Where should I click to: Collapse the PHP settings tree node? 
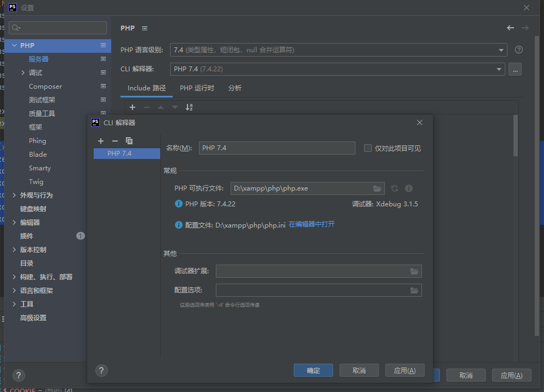pyautogui.click(x=15, y=45)
